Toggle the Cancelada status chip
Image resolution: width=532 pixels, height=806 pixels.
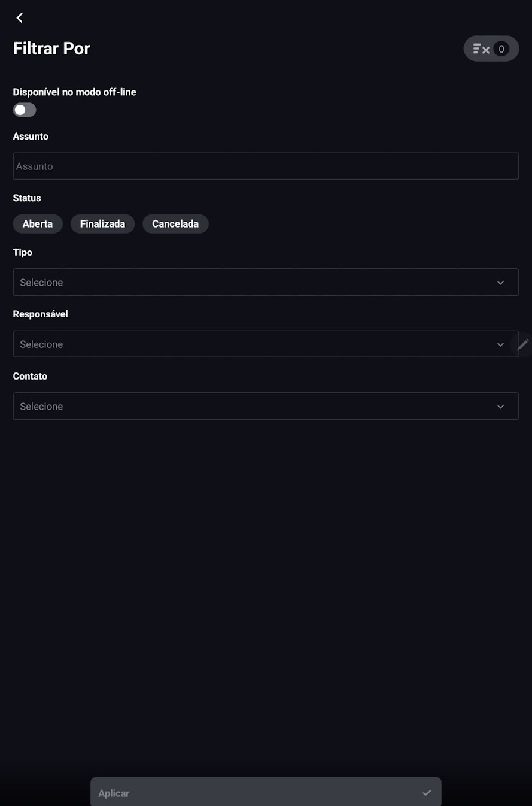pyautogui.click(x=175, y=224)
